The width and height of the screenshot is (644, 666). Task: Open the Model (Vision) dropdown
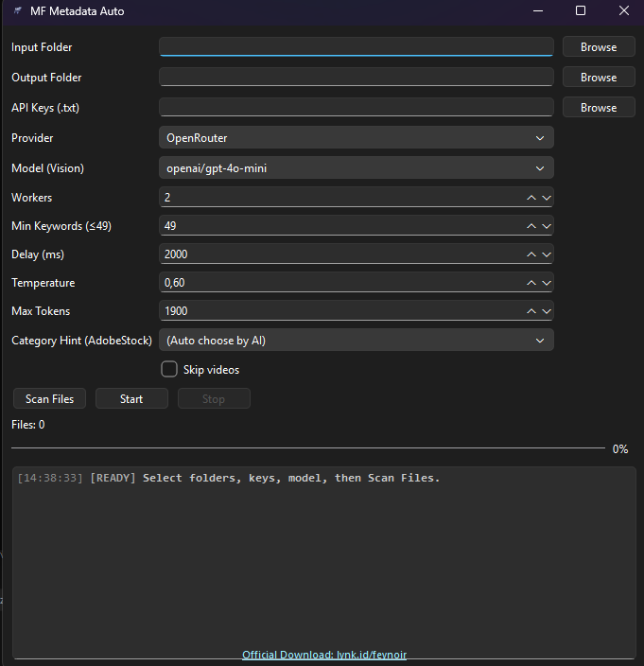point(357,167)
